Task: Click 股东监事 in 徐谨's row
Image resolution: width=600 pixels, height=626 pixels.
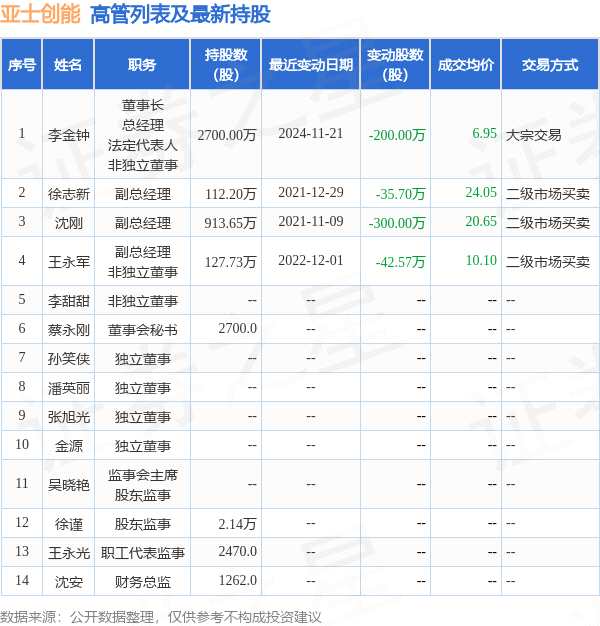Action: (143, 524)
